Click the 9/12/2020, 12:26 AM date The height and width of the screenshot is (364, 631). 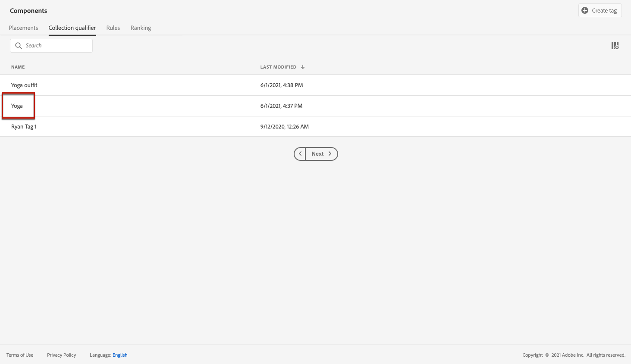[285, 126]
